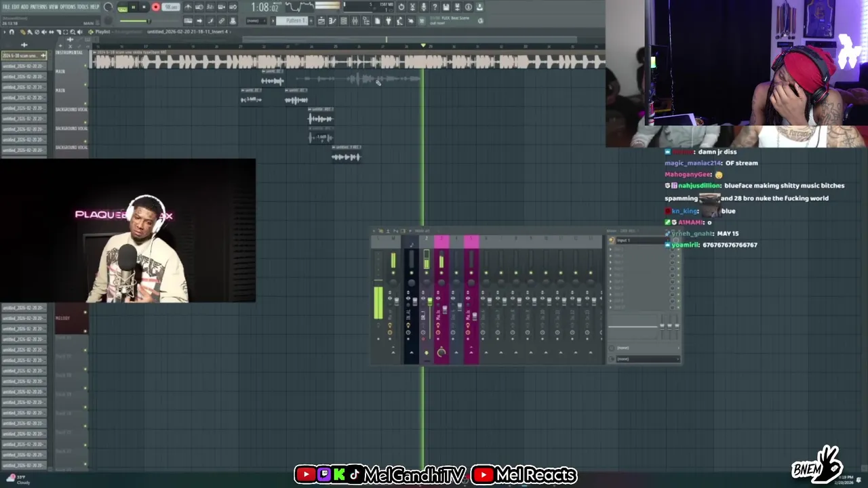Click the YouTube icon before MelGandhiTV
This screenshot has width=868, height=488.
pyautogui.click(x=305, y=474)
